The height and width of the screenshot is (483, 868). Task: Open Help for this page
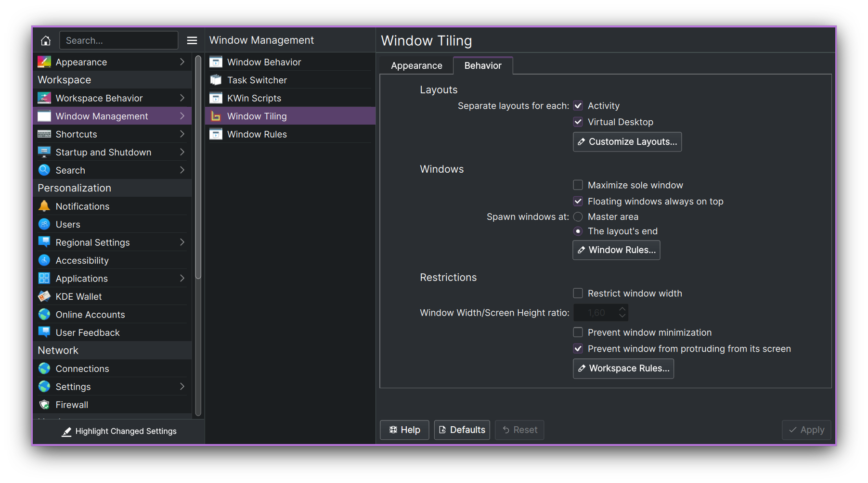[404, 430]
